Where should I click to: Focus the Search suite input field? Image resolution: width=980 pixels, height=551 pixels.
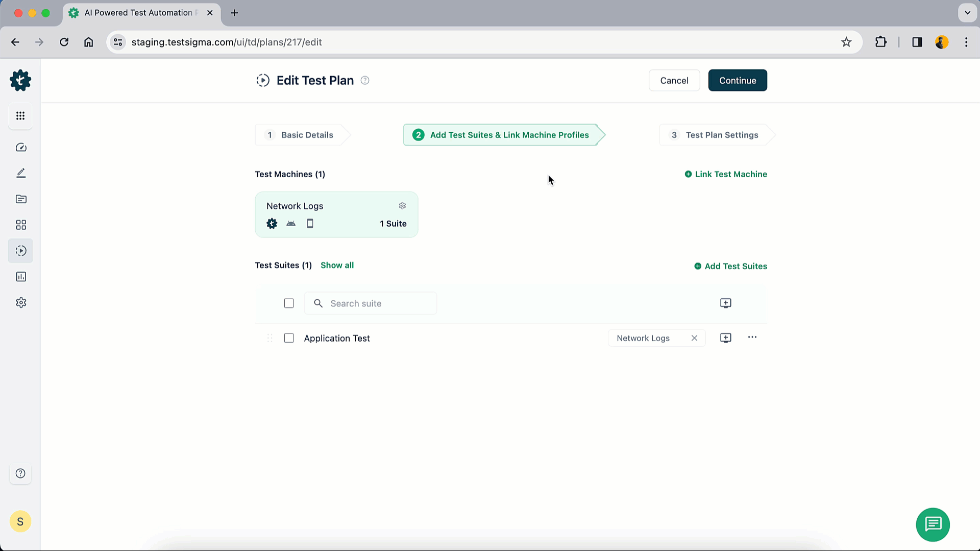[x=371, y=303]
